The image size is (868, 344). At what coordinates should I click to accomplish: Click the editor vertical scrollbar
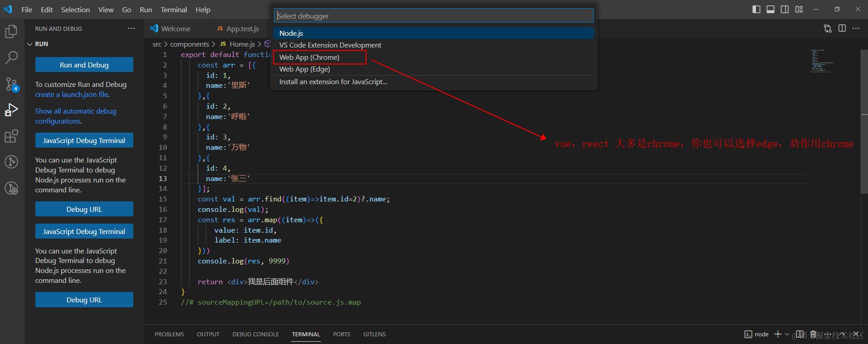(864, 121)
